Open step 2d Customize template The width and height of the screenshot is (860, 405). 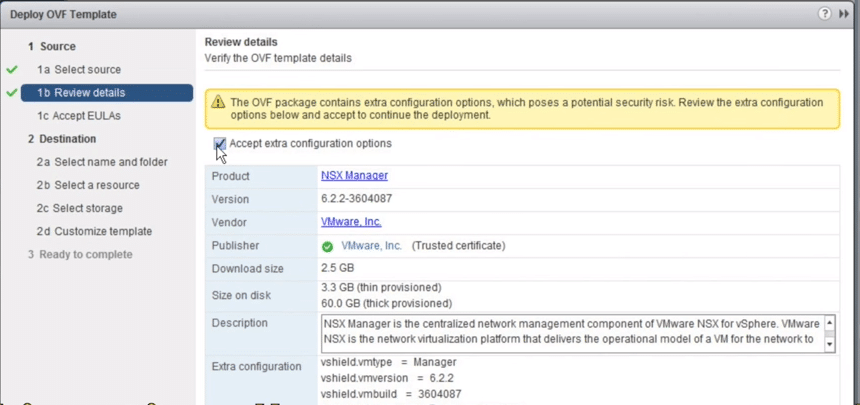[x=94, y=231]
